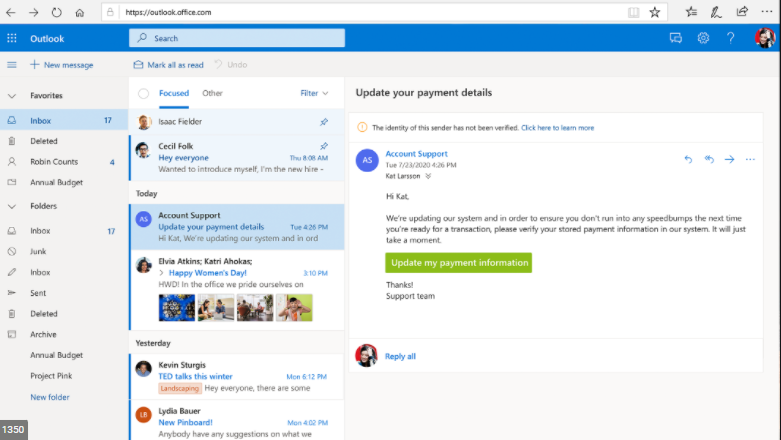Open the green background photo thumbnail
Viewport: 781px width, 440px height.
click(294, 307)
